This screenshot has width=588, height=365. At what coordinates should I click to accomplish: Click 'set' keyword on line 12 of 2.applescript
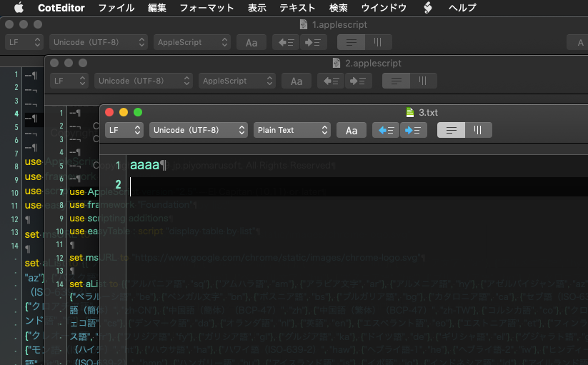(76, 258)
